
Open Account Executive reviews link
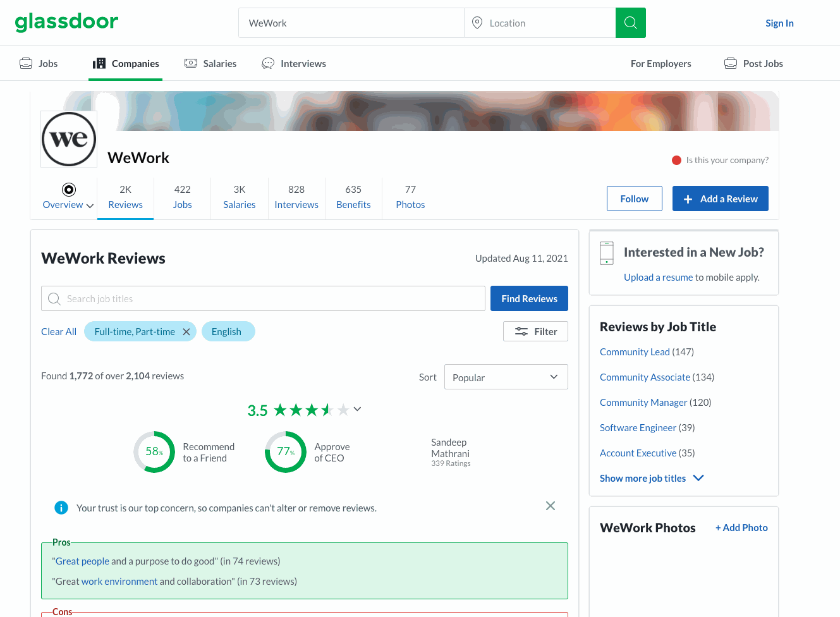638,453
